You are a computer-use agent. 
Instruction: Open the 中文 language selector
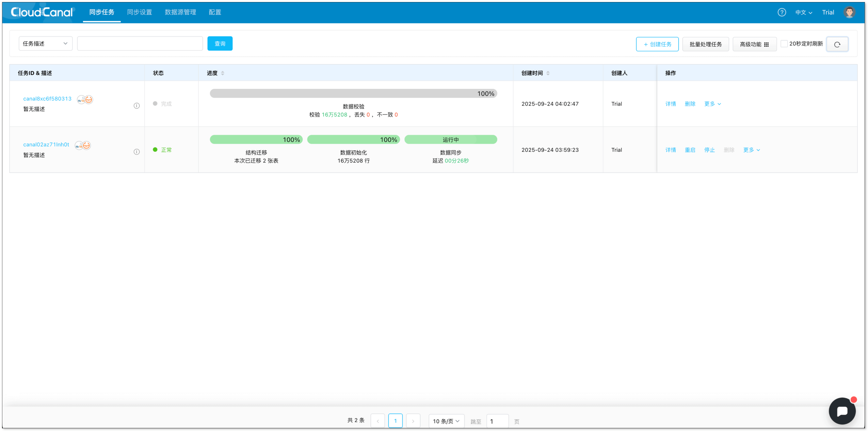click(x=803, y=13)
